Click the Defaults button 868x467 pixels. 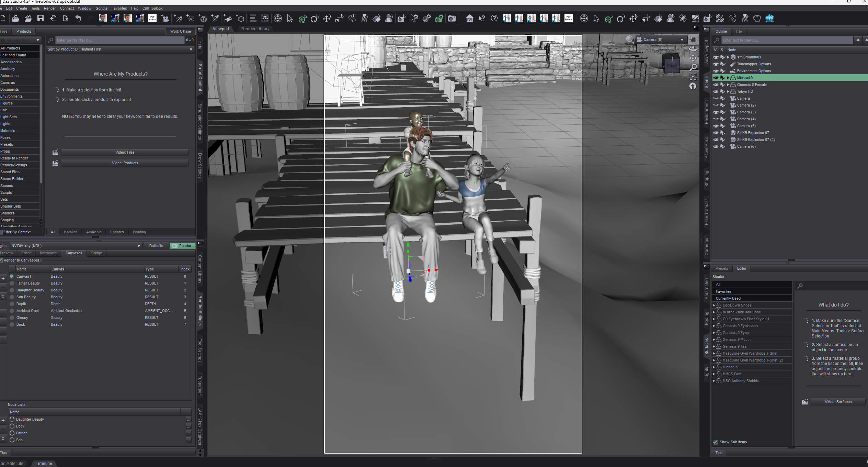156,246
